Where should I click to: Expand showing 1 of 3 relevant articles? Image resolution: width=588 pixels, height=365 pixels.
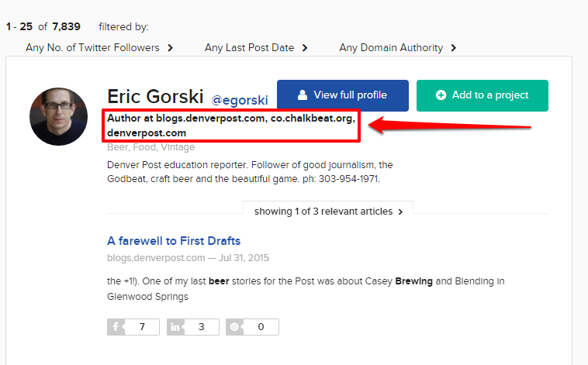327,212
